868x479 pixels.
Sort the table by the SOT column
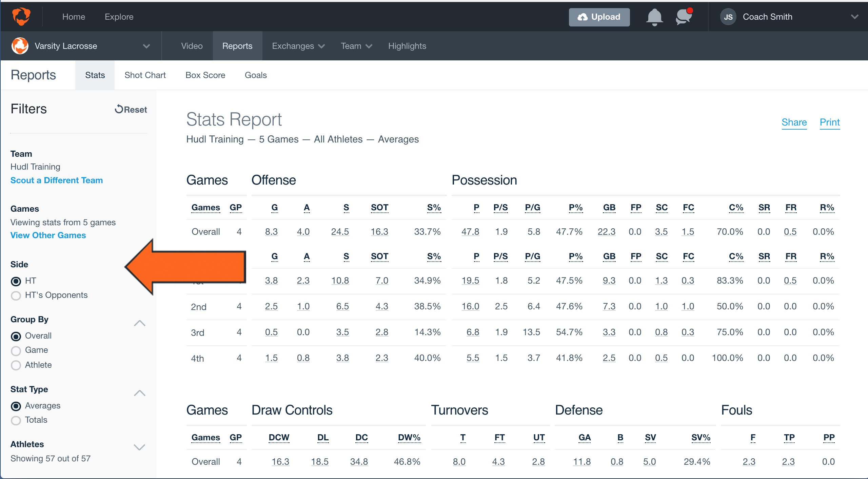(x=379, y=207)
